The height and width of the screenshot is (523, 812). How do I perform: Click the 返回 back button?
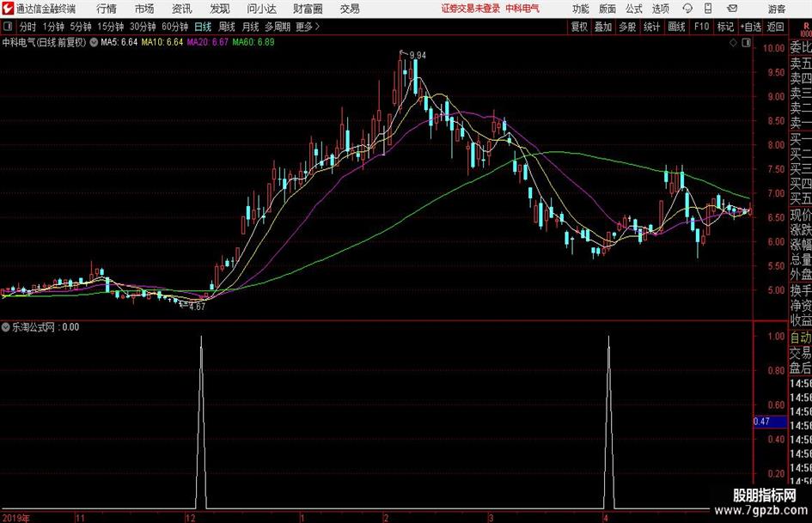tap(775, 27)
